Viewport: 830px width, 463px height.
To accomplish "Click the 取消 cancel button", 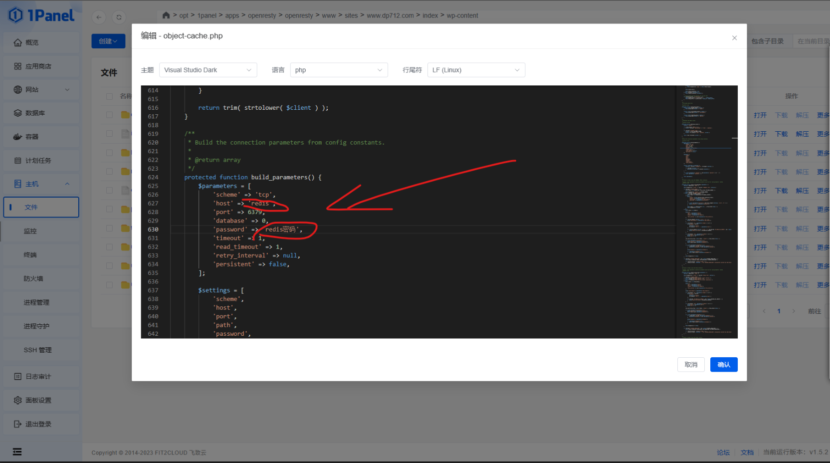I will (x=691, y=365).
